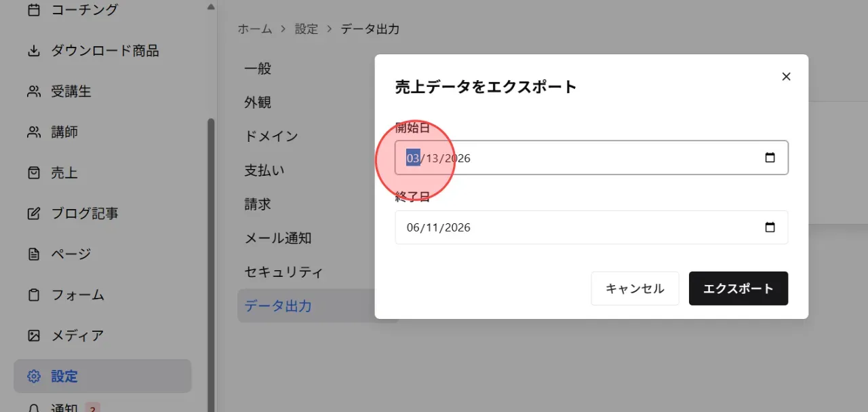Image resolution: width=868 pixels, height=412 pixels.
Task: Click データ出力 in the breadcrumb
Action: pos(370,29)
